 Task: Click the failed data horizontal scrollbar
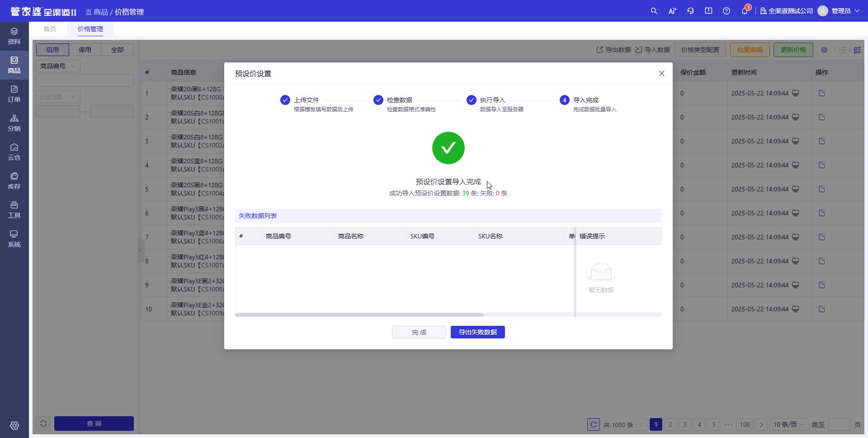(359, 314)
